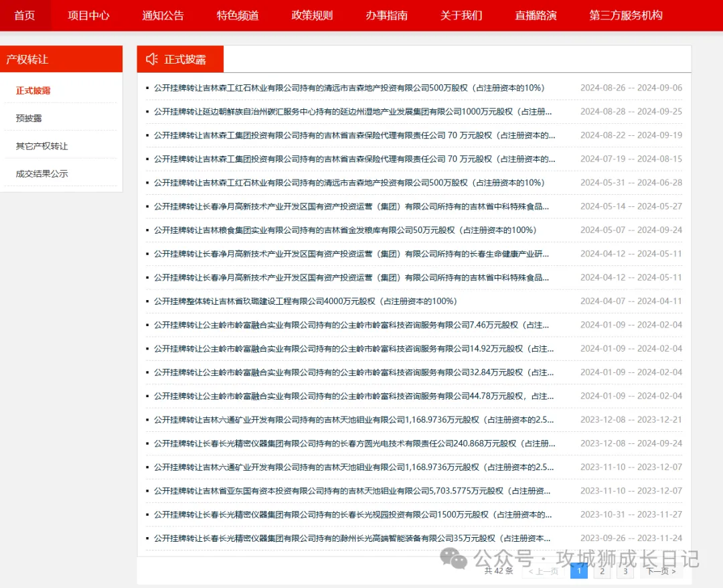View 成交结果公示 from the sidebar
Screen dimensions: 723x588
[42, 174]
